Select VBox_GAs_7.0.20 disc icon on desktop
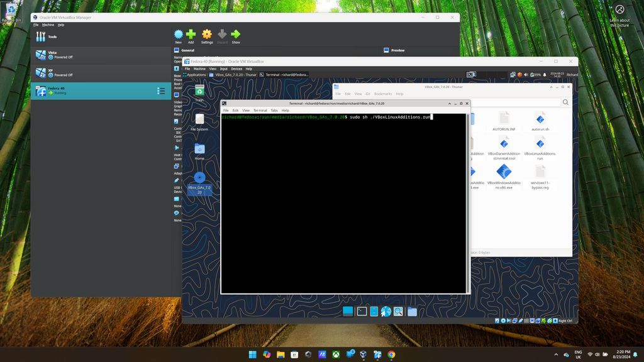The height and width of the screenshot is (362, 644). tap(199, 183)
